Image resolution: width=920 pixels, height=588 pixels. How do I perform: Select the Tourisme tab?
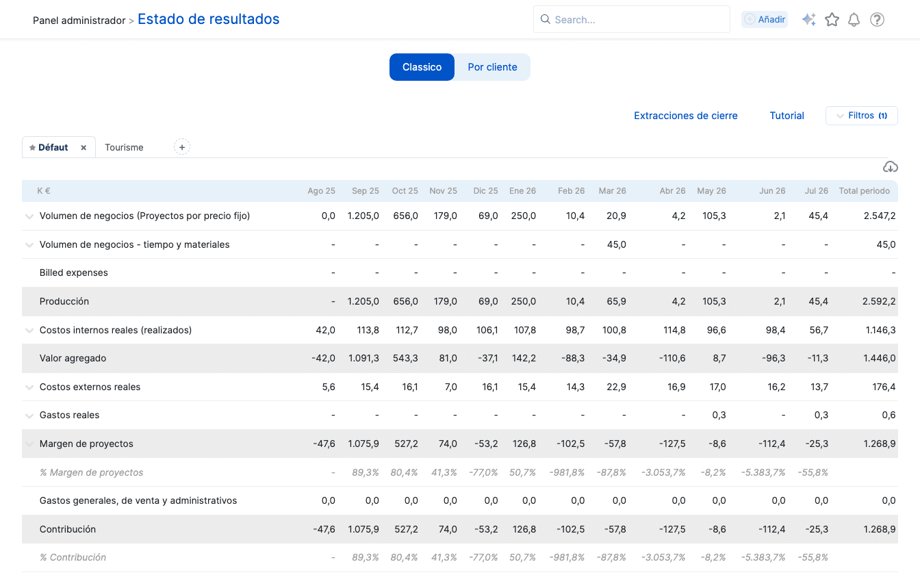tap(124, 148)
